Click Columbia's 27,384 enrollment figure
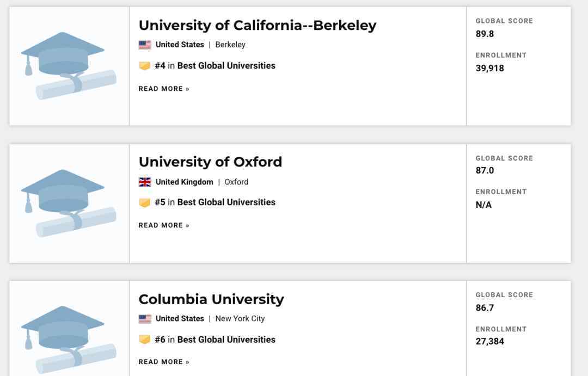The height and width of the screenshot is (376, 588). pos(490,341)
